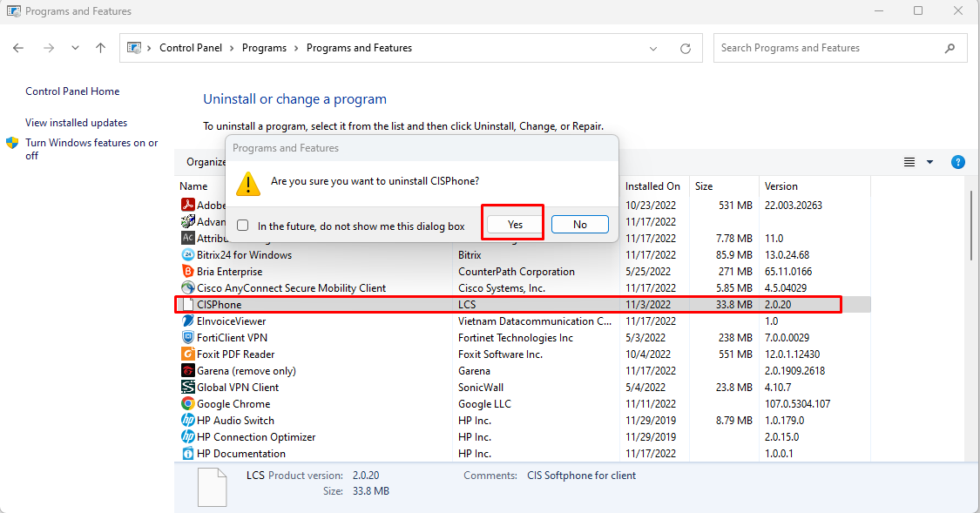Select the CISPhone program name
Screen dimensions: 980x513
[x=220, y=305]
